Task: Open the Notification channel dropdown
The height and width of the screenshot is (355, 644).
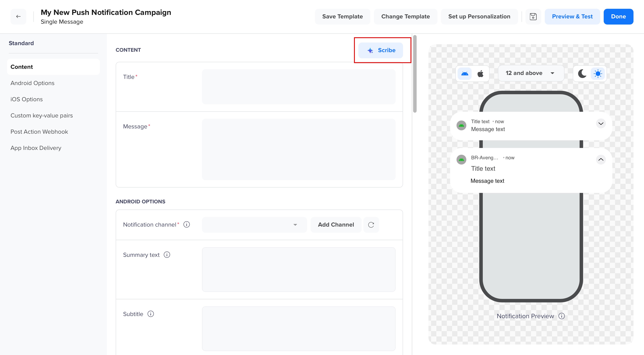Action: pyautogui.click(x=254, y=225)
